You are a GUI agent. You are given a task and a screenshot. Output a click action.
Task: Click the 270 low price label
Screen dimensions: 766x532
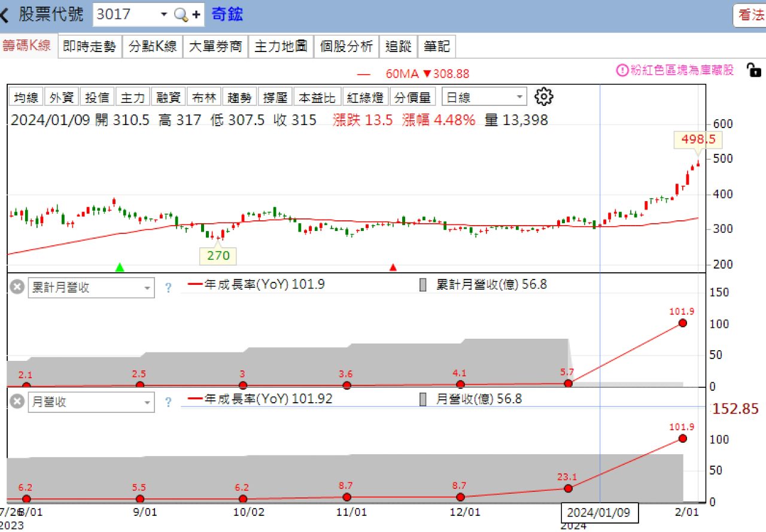[x=218, y=256]
